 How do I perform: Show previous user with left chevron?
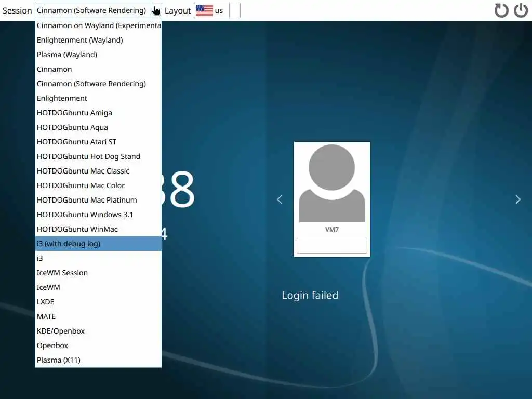(280, 199)
